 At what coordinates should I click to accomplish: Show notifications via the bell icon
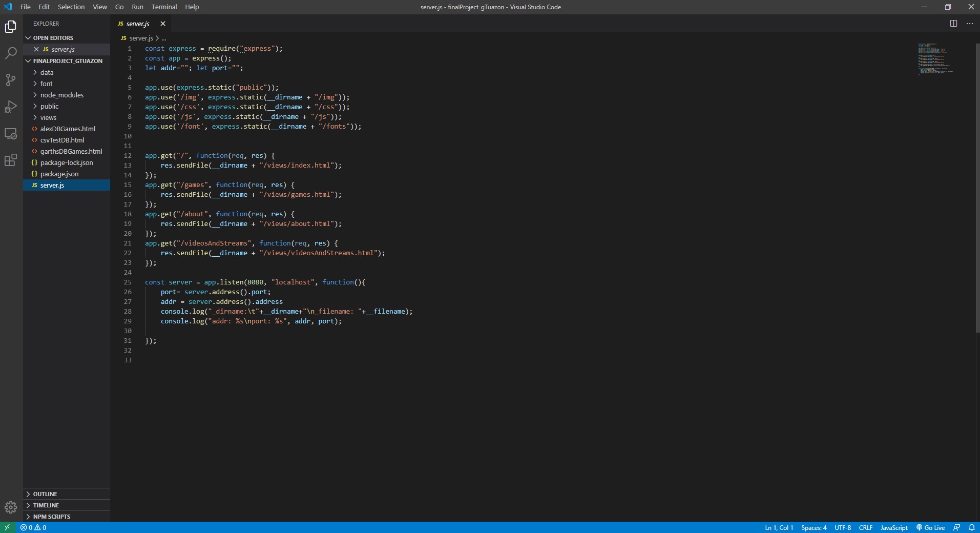pyautogui.click(x=971, y=527)
